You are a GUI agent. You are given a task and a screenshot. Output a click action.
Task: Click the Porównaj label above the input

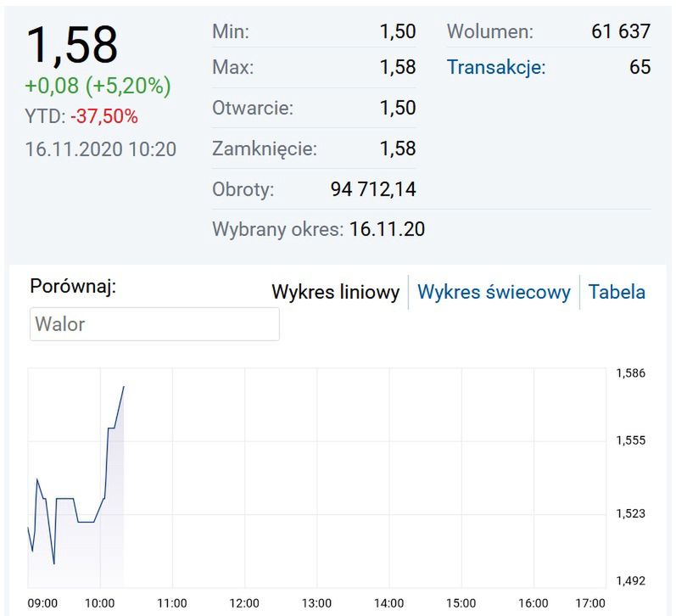(73, 286)
